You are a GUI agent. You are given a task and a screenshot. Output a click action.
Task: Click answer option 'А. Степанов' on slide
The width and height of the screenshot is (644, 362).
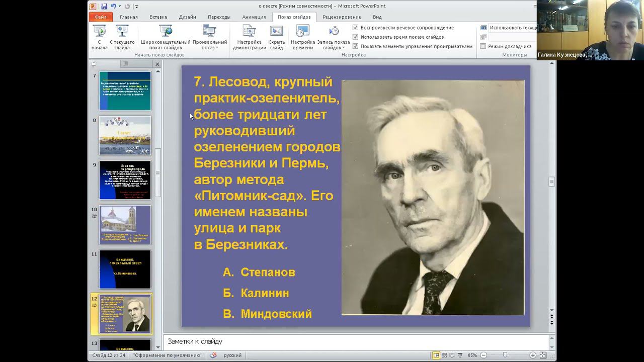(x=259, y=273)
